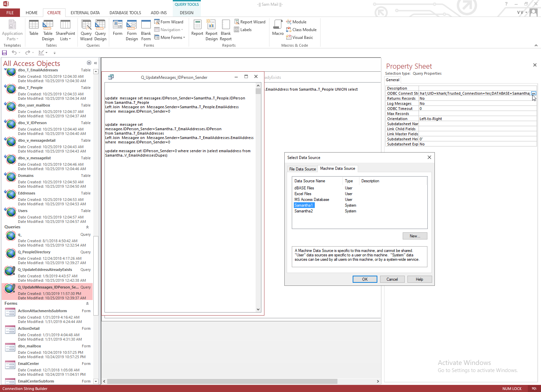Open the Application Parts gallery
This screenshot has width=541, height=392.
12,30
